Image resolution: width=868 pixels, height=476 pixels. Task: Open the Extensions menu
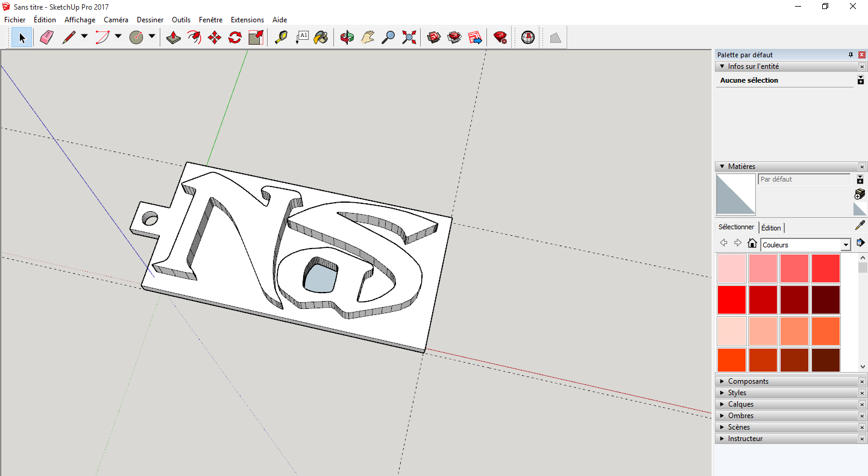[247, 20]
